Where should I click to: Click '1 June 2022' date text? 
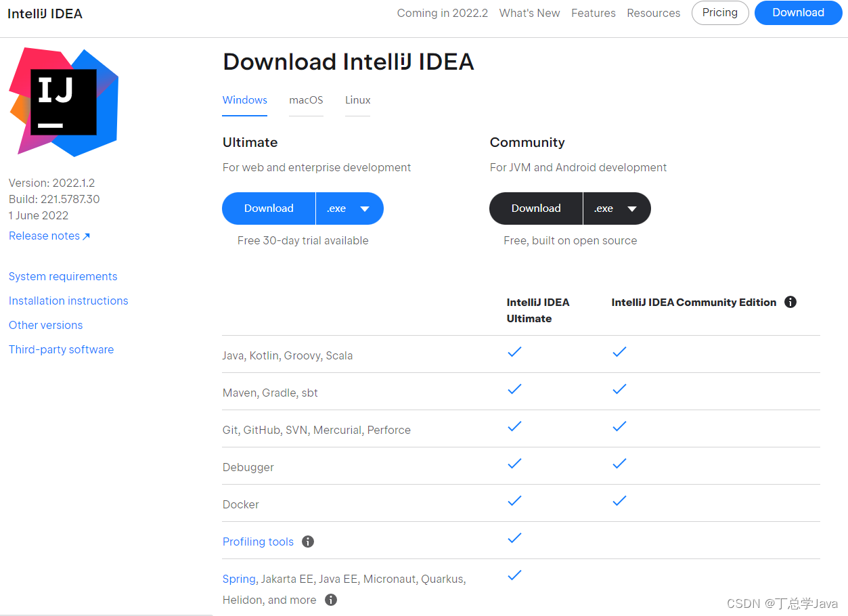(x=39, y=215)
